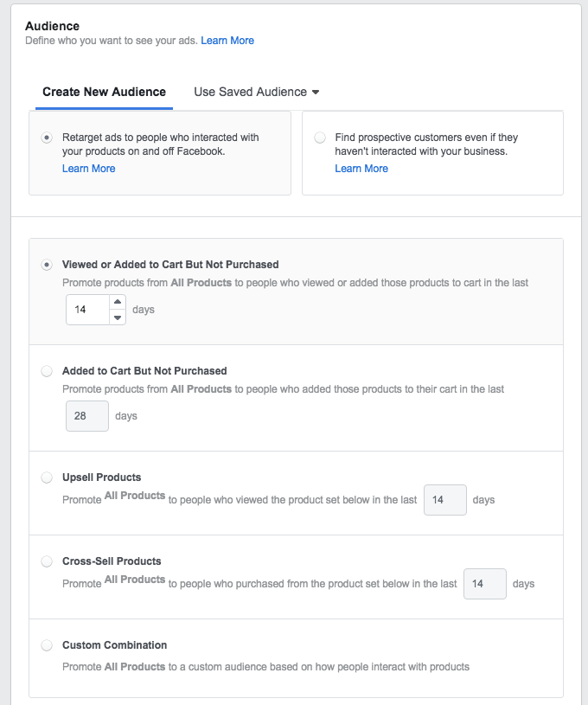
Task: Select Added to Cart But Not Purchased
Action: pyautogui.click(x=47, y=371)
